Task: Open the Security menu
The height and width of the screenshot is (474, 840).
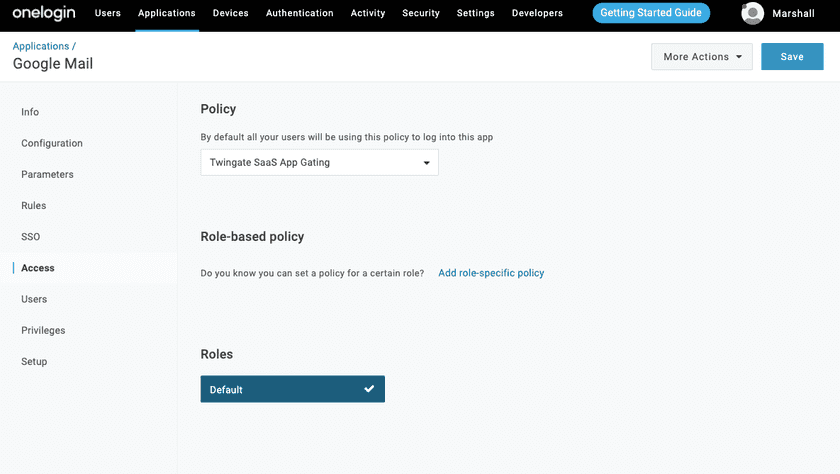Action: coord(421,14)
